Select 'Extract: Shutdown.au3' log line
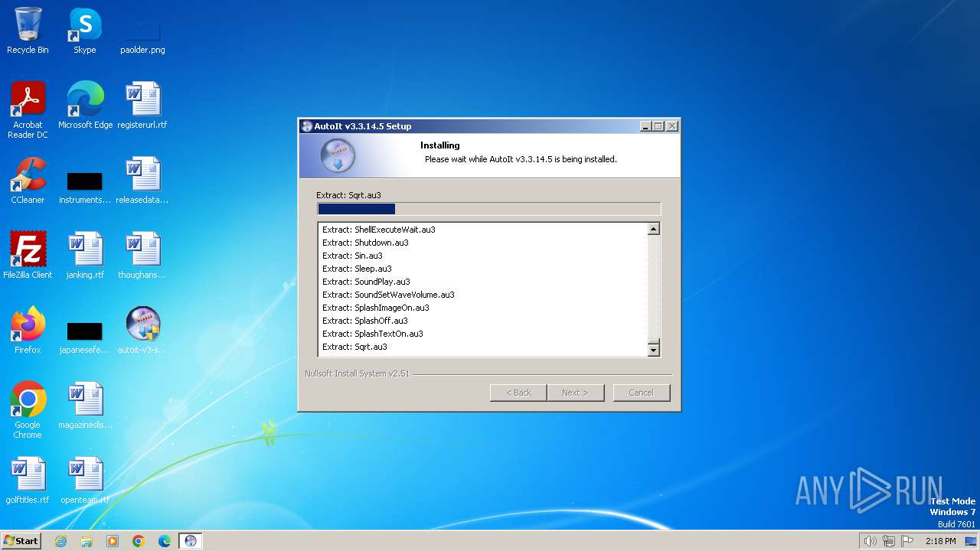Screen dimensions: 980x551 (x=366, y=243)
